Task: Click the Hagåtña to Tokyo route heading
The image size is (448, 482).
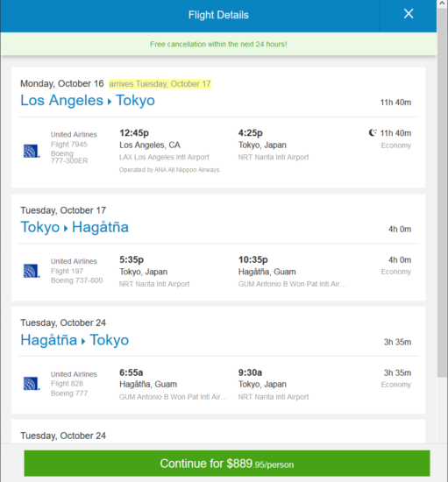Action: pyautogui.click(x=75, y=340)
